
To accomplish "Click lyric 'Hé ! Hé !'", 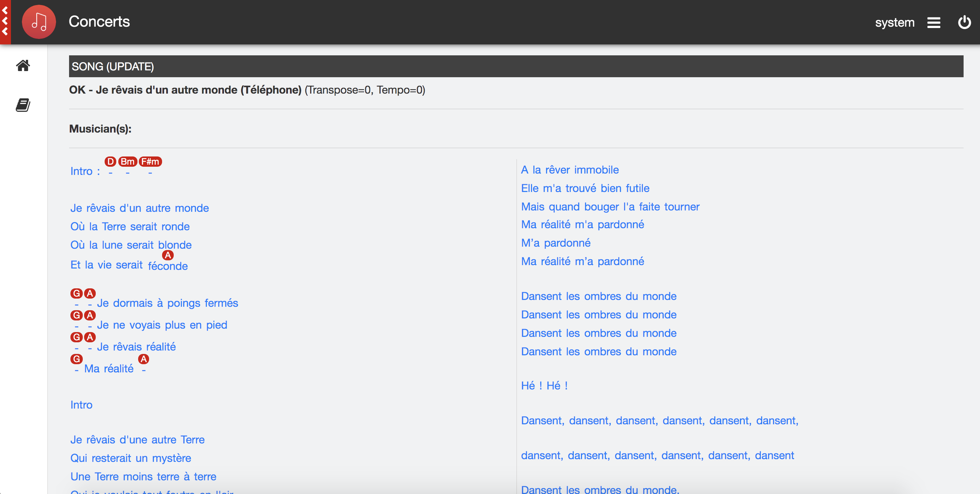I will (x=544, y=385).
